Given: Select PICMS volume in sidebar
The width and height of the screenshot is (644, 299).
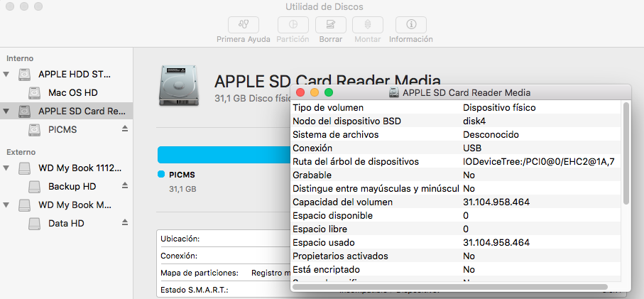Looking at the screenshot, I should (x=62, y=129).
